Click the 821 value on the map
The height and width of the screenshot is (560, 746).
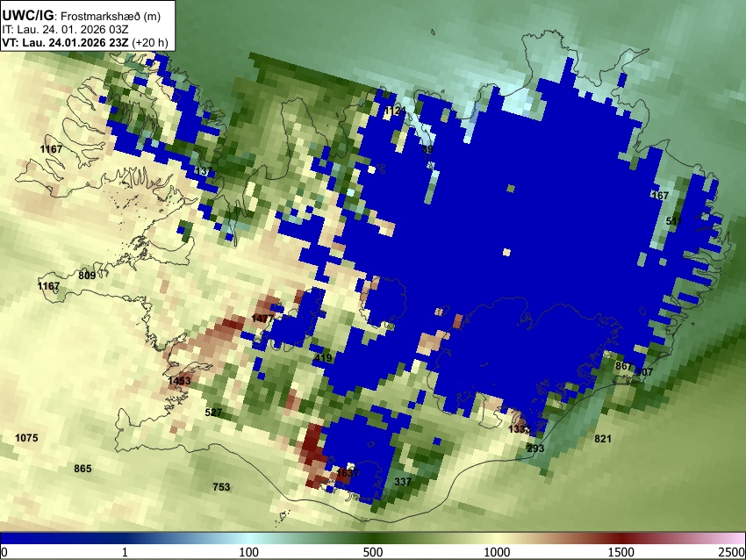pos(603,439)
